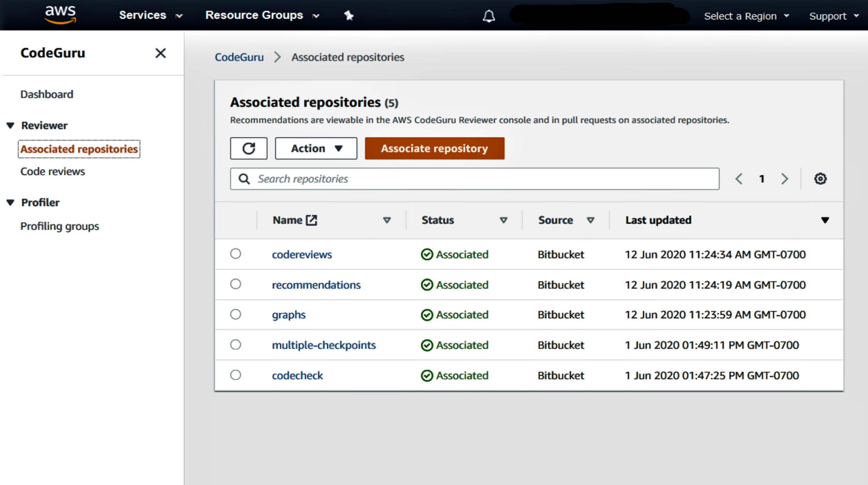This screenshot has height=485, width=868.
Task: Click Associated repositories breadcrumb text
Action: [348, 57]
